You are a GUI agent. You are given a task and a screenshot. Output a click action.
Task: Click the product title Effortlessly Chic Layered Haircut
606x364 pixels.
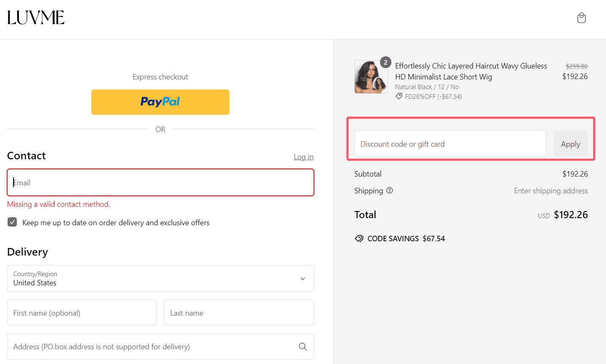(x=471, y=71)
